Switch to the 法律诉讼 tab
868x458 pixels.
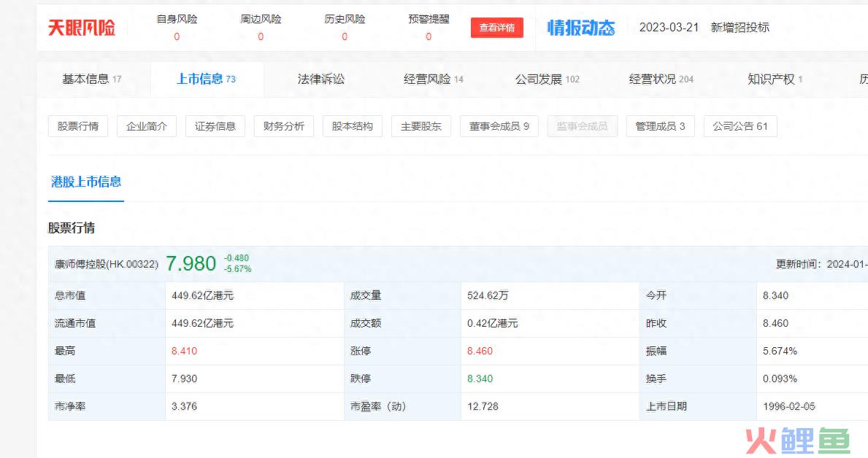point(321,79)
